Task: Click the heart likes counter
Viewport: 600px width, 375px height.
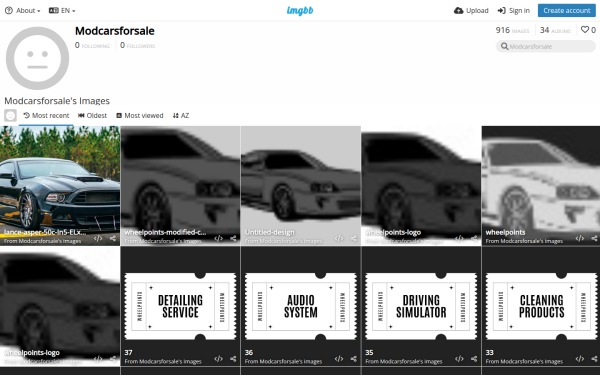Action: coord(588,30)
